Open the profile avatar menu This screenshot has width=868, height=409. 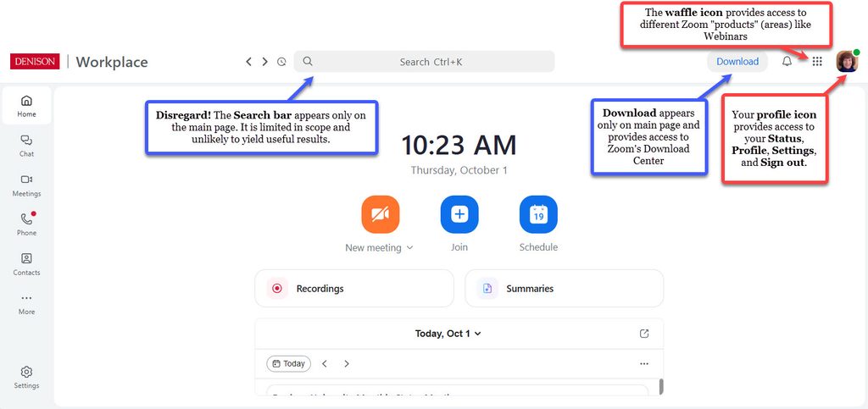coord(847,61)
